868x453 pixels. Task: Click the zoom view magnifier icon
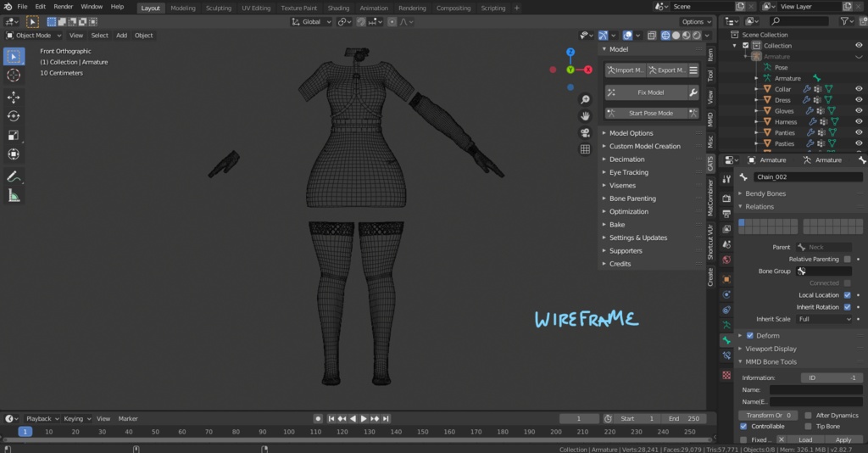pos(585,99)
